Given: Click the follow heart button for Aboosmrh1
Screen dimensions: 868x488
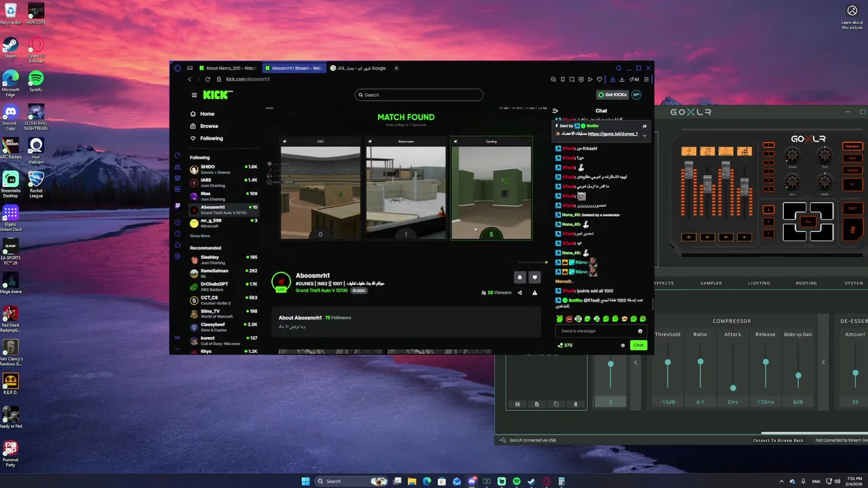Looking at the screenshot, I should pos(534,277).
